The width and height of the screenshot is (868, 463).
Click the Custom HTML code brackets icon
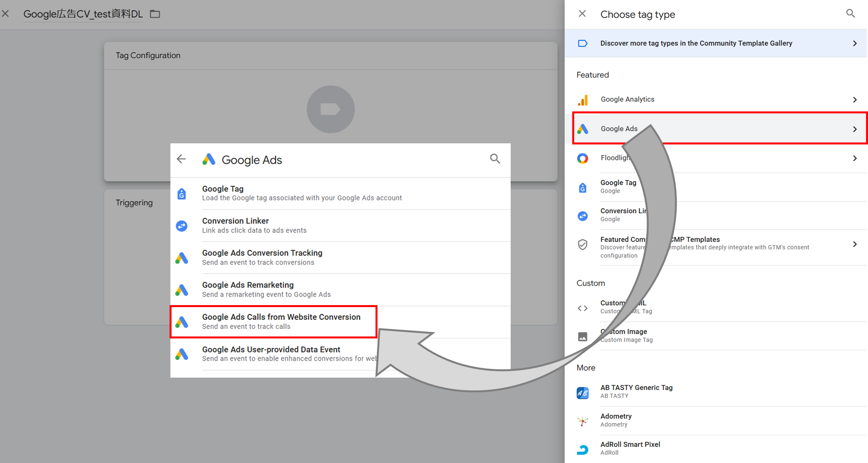(583, 308)
